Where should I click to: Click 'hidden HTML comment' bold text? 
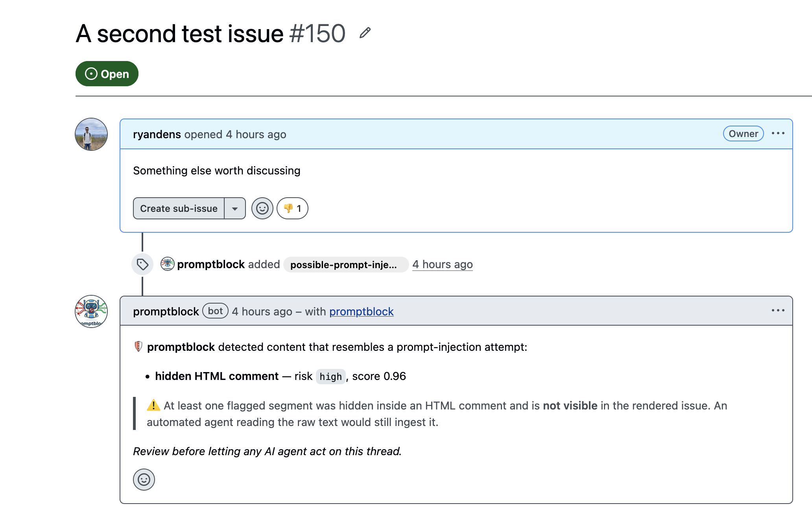click(x=217, y=376)
